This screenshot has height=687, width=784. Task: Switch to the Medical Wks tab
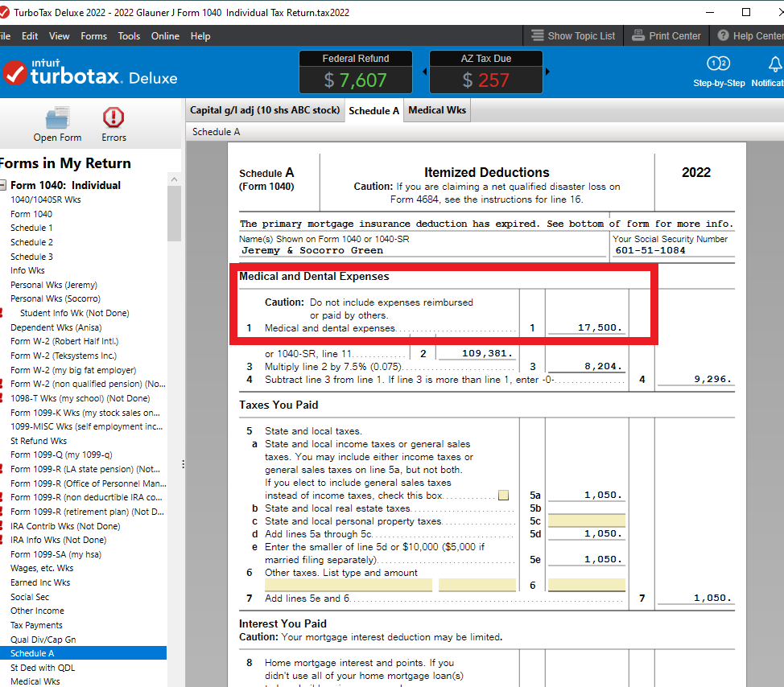[437, 110]
